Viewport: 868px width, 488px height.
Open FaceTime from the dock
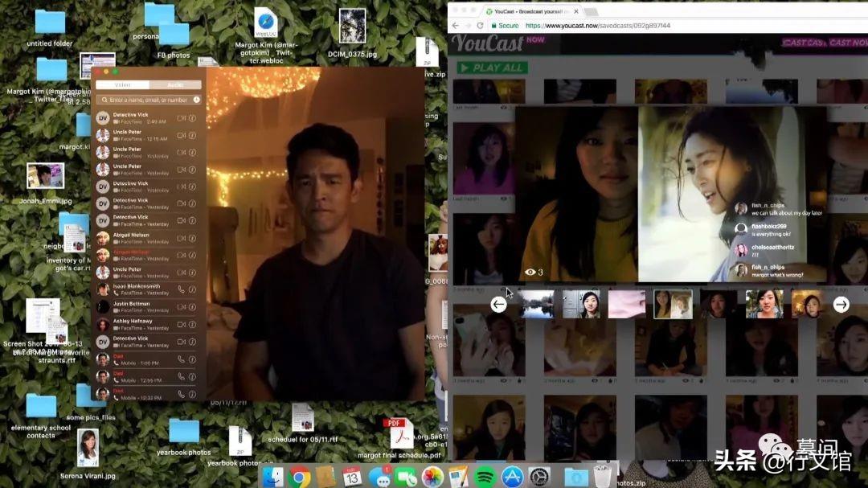[406, 477]
